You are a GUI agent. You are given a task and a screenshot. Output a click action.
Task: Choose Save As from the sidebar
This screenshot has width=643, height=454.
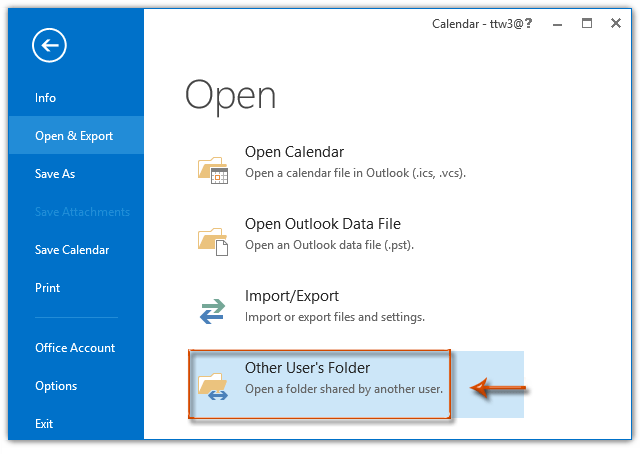(x=55, y=174)
